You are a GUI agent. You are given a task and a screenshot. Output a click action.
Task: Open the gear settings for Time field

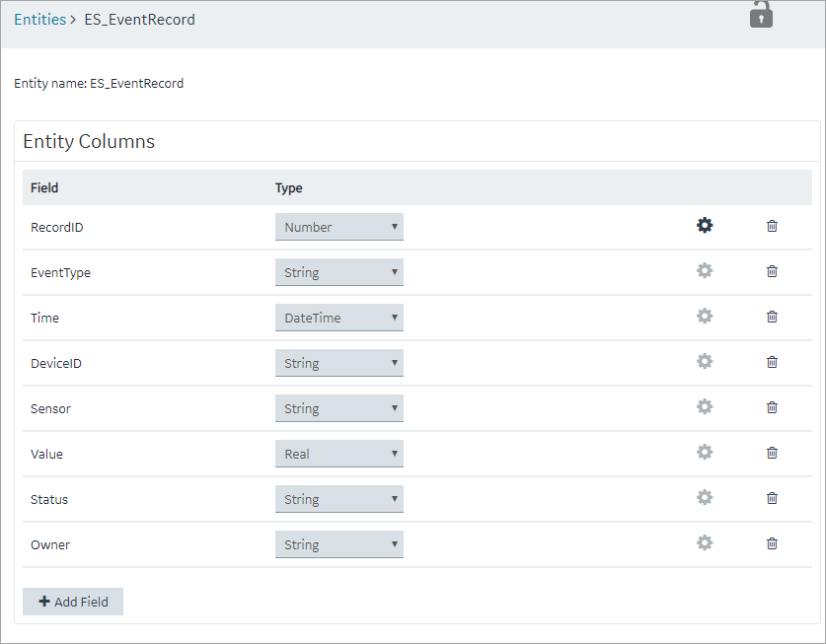[705, 316]
